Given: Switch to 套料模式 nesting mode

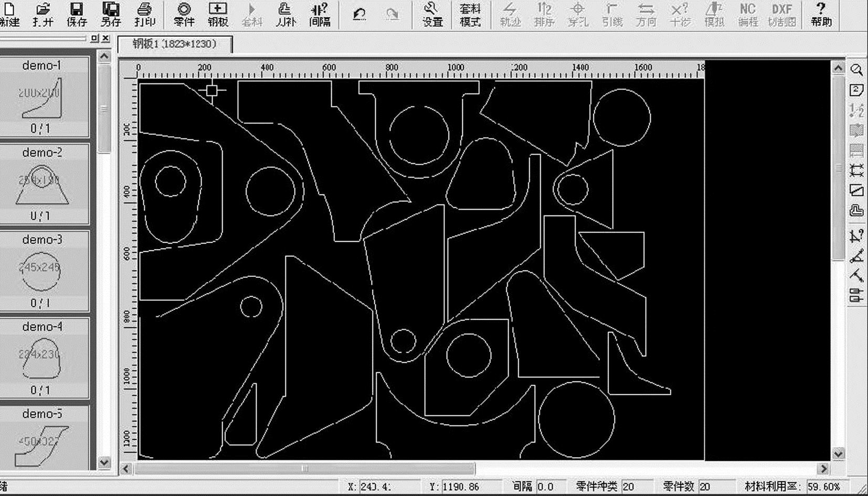Looking at the screenshot, I should (x=470, y=14).
